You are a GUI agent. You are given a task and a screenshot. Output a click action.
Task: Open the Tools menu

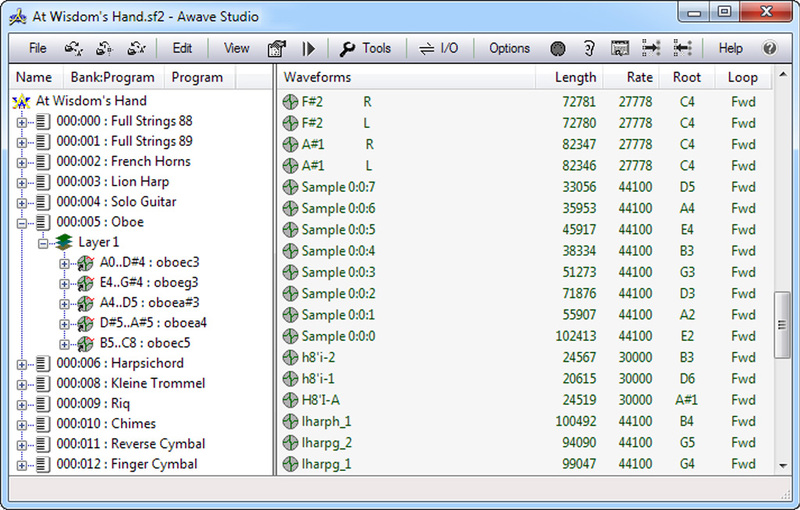pos(377,48)
